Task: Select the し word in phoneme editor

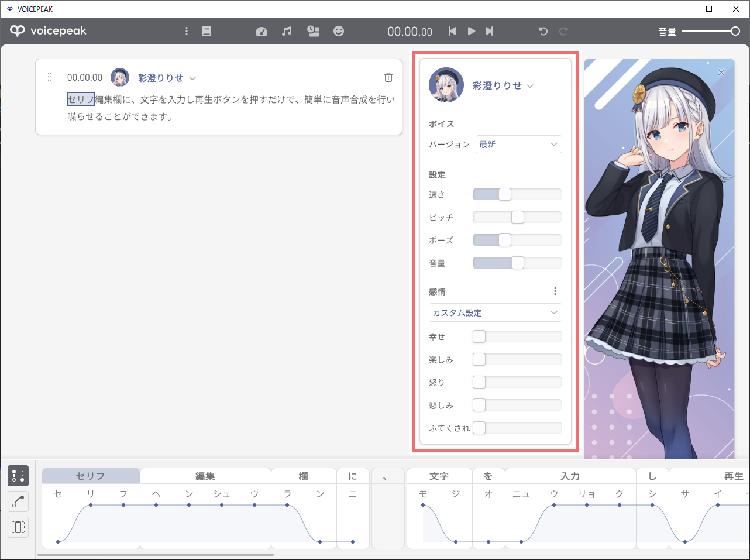Action: pyautogui.click(x=652, y=476)
